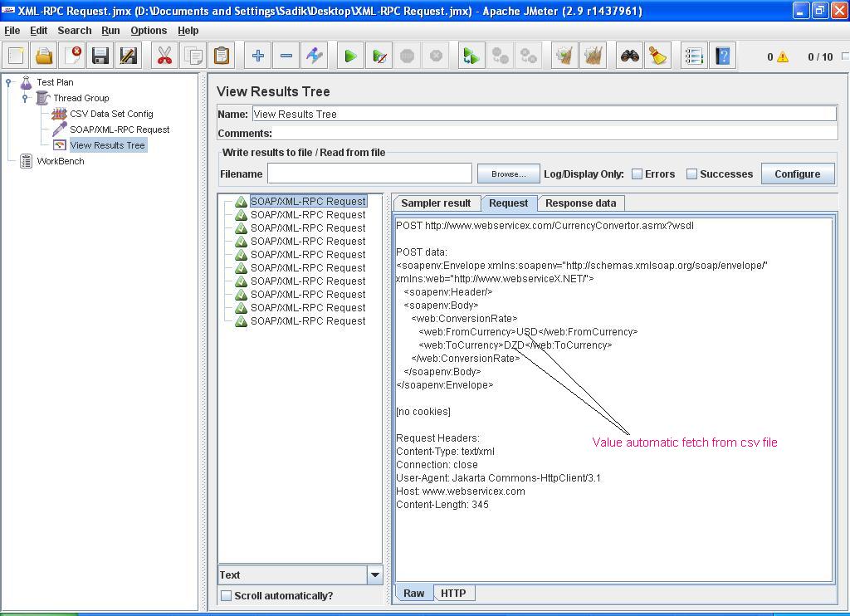
Task: Enable the Errors only checkbox
Action: (x=637, y=174)
